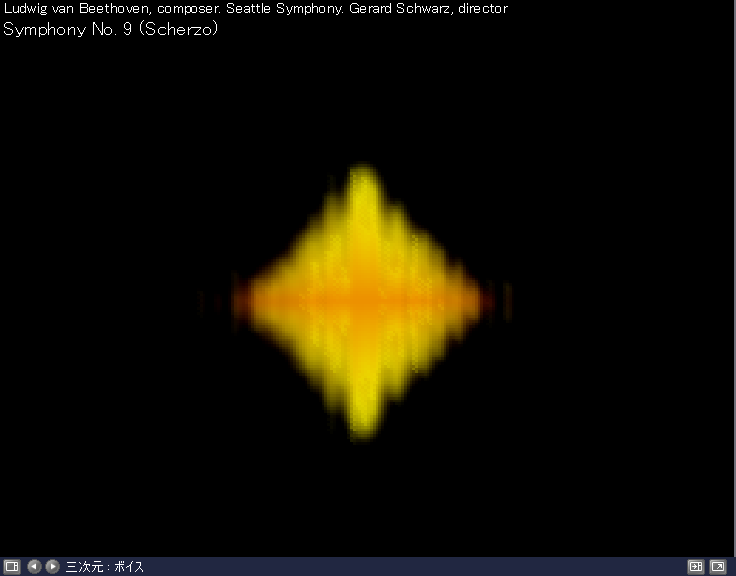Click the maximize video and visualization pane icon
This screenshot has width=736, height=576.
click(x=696, y=566)
